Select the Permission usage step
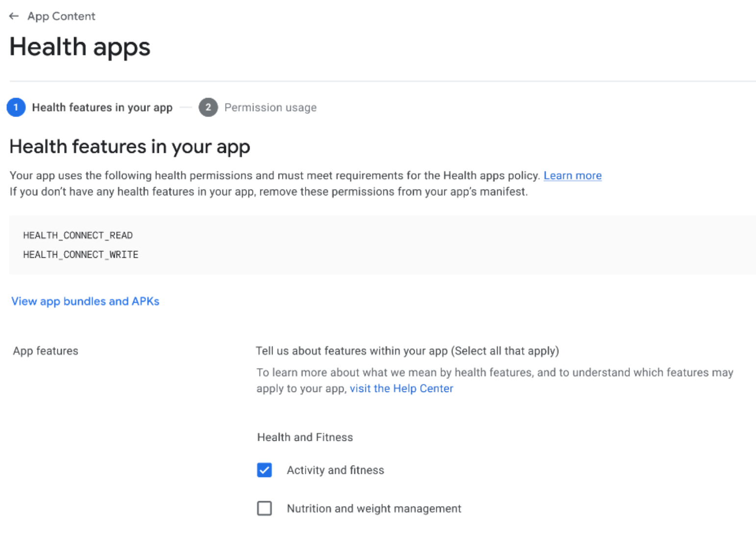This screenshot has width=756, height=533. coord(270,107)
